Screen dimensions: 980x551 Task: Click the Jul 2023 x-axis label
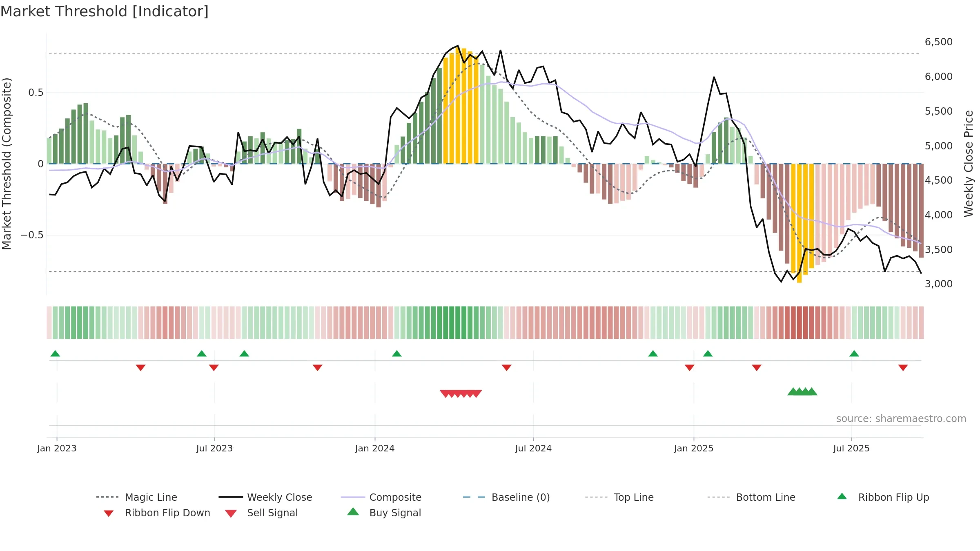(x=214, y=448)
